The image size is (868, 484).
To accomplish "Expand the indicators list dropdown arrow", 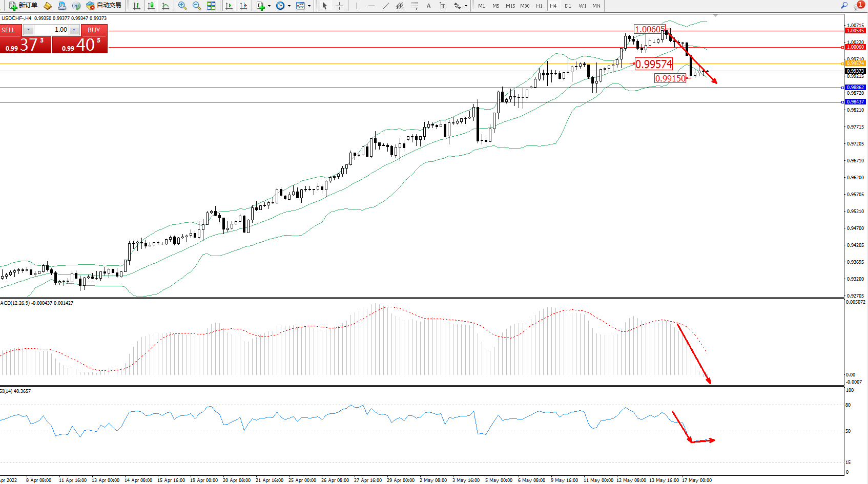I will [269, 6].
